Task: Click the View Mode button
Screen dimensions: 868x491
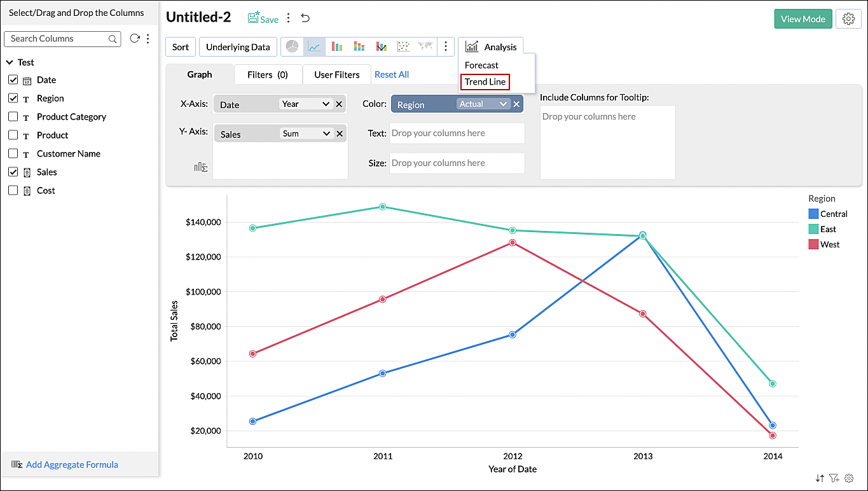Action: pyautogui.click(x=803, y=19)
